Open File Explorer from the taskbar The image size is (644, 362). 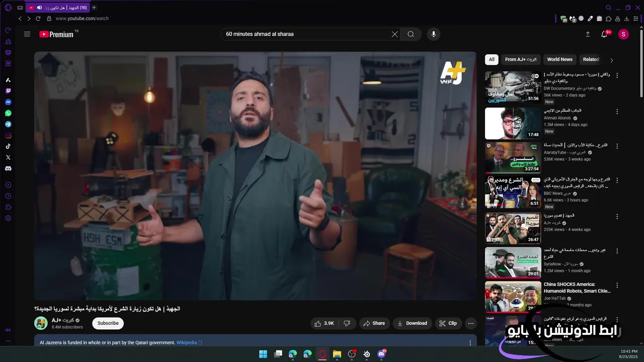pos(337,354)
